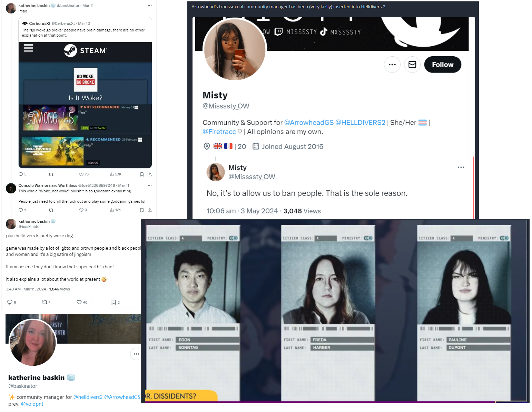The width and height of the screenshot is (532, 412).
Task: Open the @voidpnt link in katherine's bio
Action: (32, 404)
